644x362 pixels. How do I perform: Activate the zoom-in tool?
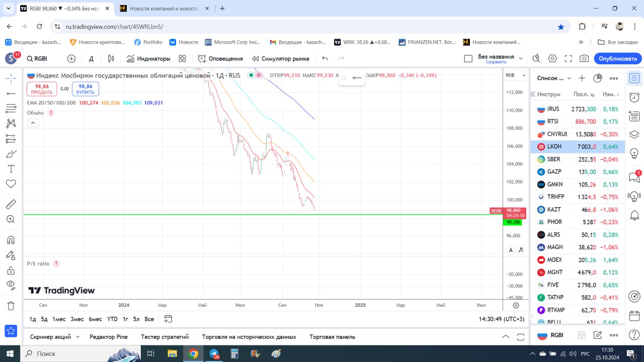(x=11, y=219)
